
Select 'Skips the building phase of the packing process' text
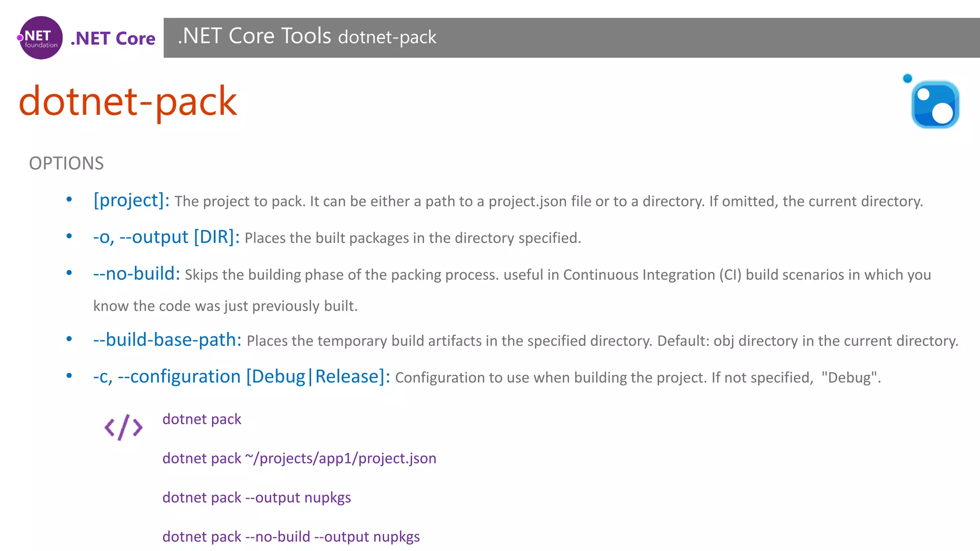coord(342,275)
